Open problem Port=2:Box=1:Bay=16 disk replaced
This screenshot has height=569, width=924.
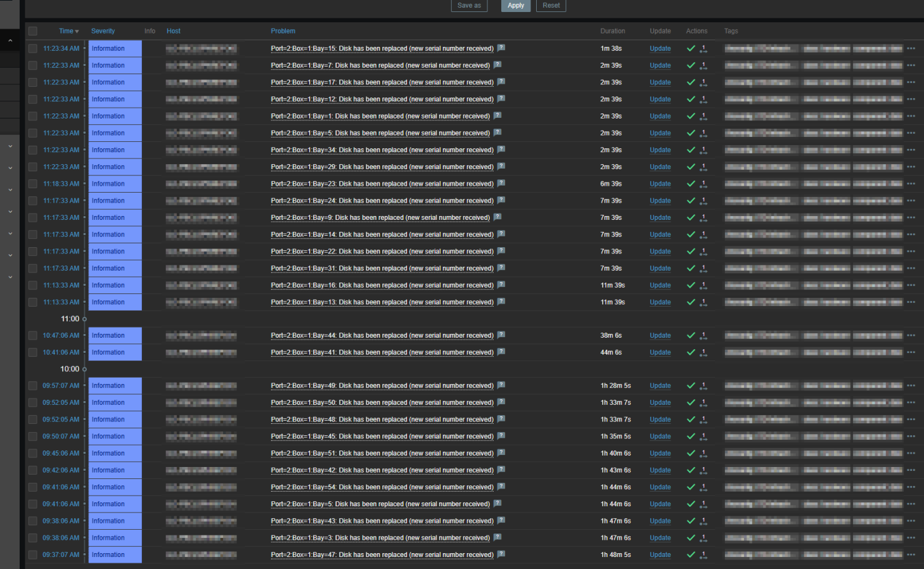click(x=382, y=285)
